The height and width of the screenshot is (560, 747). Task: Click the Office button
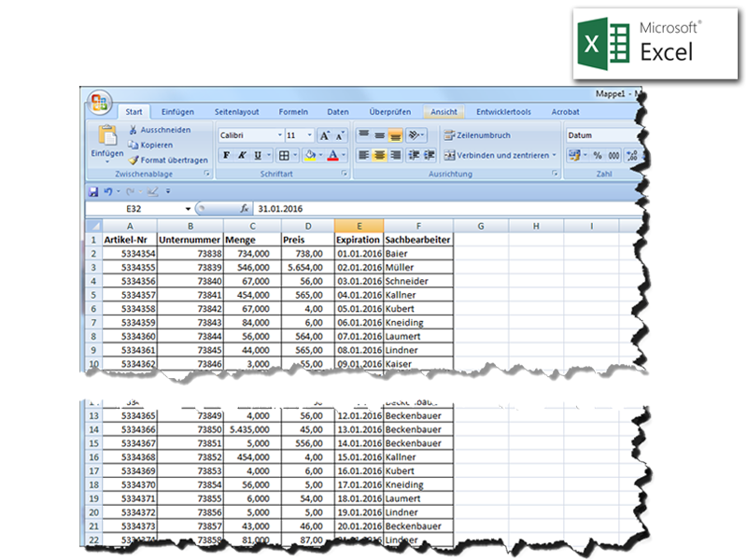pyautogui.click(x=98, y=101)
